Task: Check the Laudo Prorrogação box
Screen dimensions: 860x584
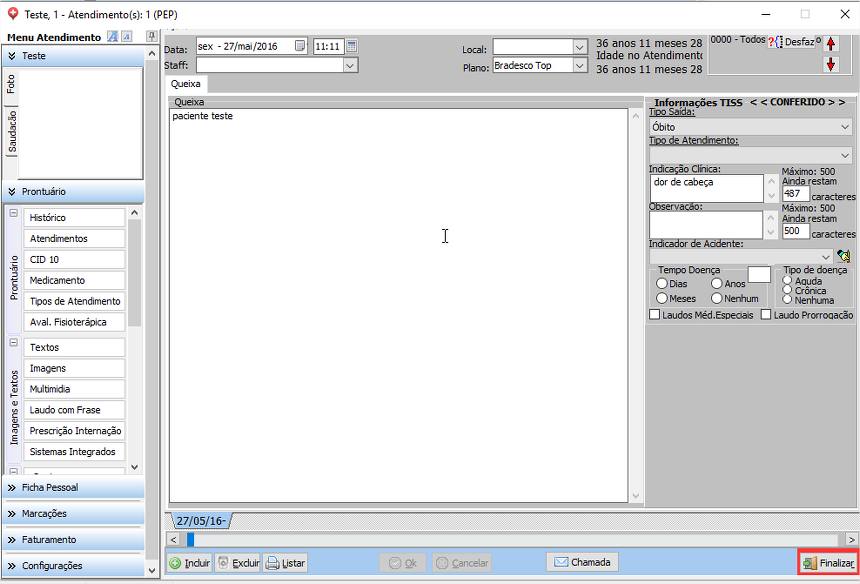Action: point(766,315)
